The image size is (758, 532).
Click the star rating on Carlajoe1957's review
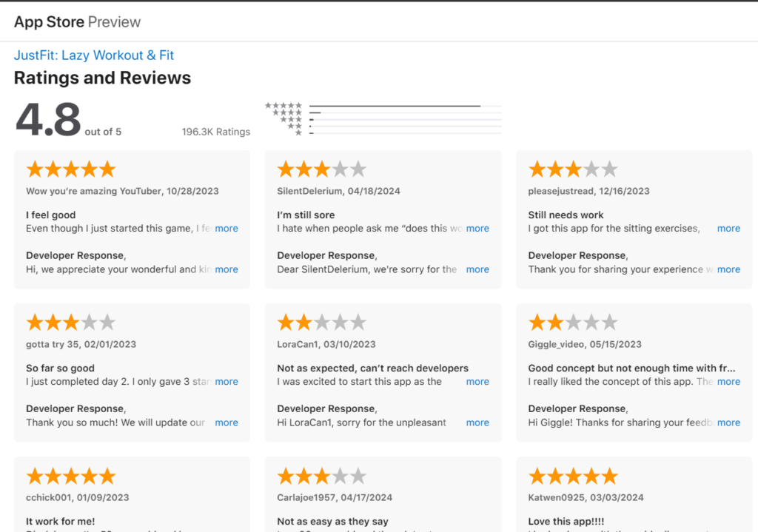[322, 476]
